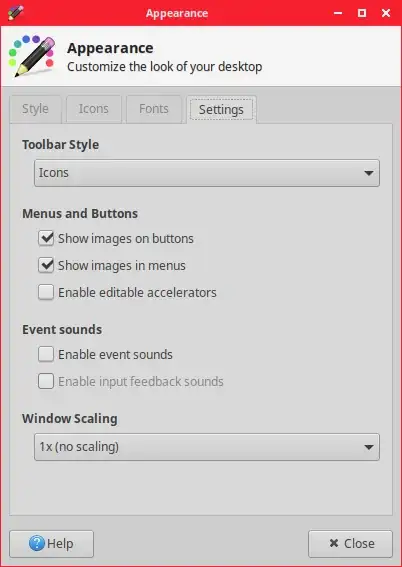Click the Close button
402x567 pixels.
(350, 543)
